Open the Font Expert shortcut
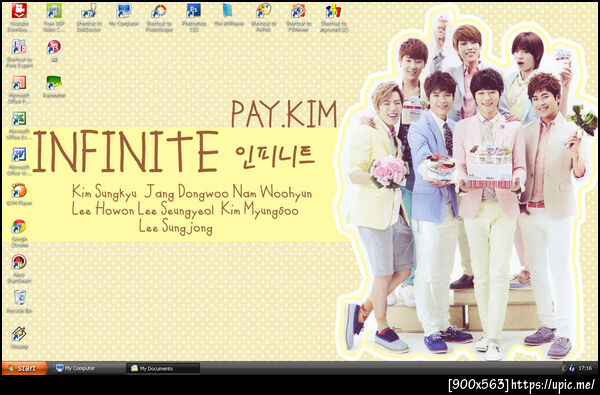The height and width of the screenshot is (395, 600). click(x=19, y=54)
